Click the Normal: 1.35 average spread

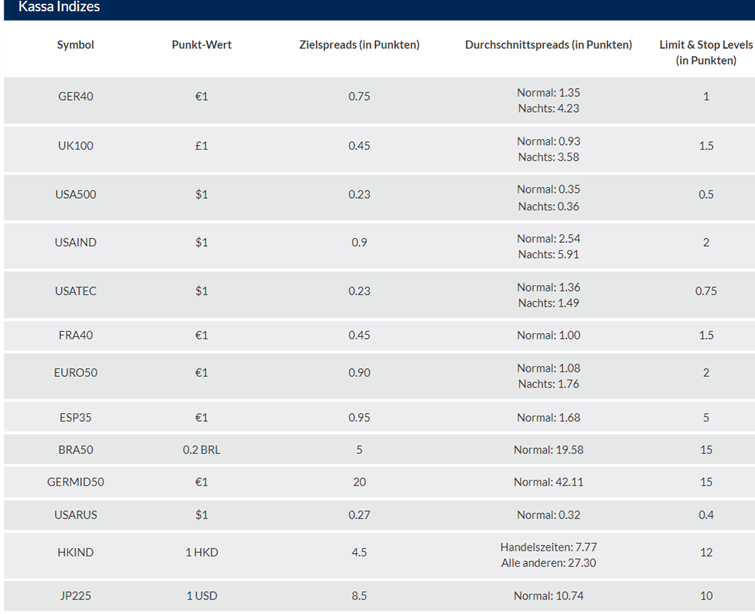pos(548,92)
